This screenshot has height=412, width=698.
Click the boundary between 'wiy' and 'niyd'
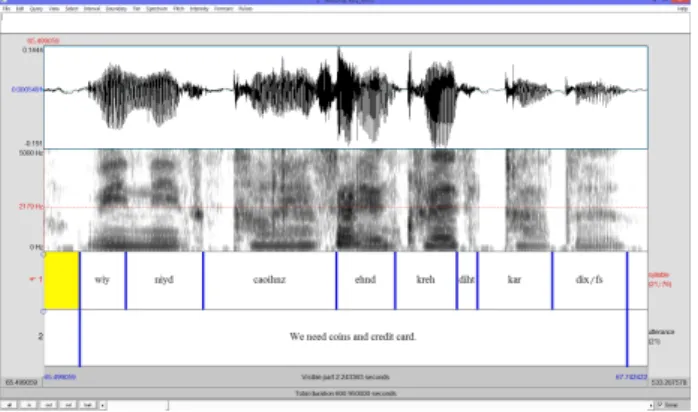click(x=126, y=280)
